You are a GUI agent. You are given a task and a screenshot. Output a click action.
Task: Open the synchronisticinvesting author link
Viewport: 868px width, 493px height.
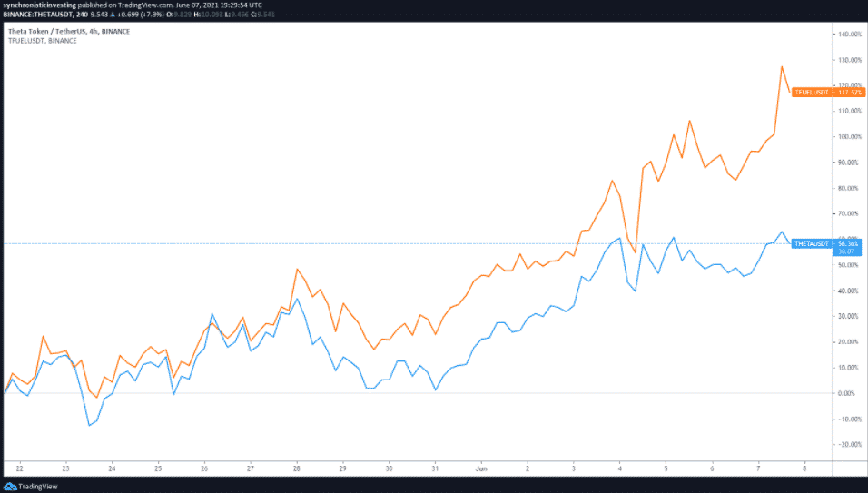coord(38,5)
